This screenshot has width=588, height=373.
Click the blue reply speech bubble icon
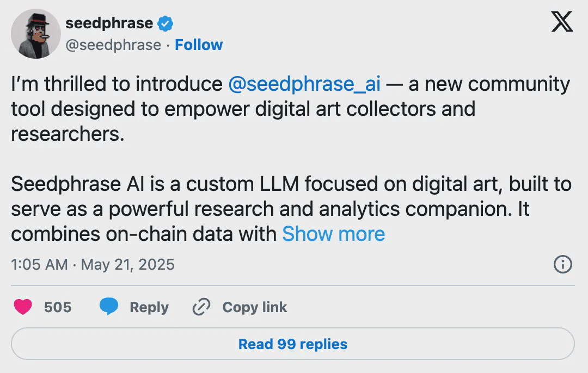(x=109, y=307)
